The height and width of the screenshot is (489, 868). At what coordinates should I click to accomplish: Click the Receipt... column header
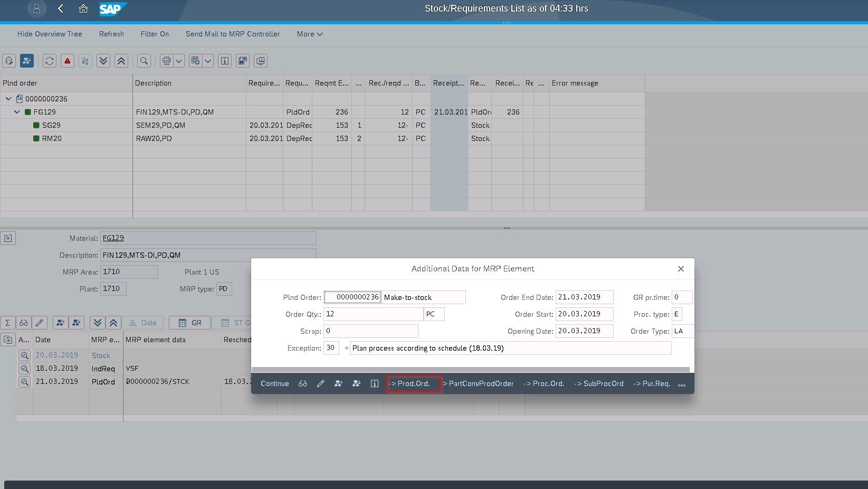(x=449, y=83)
